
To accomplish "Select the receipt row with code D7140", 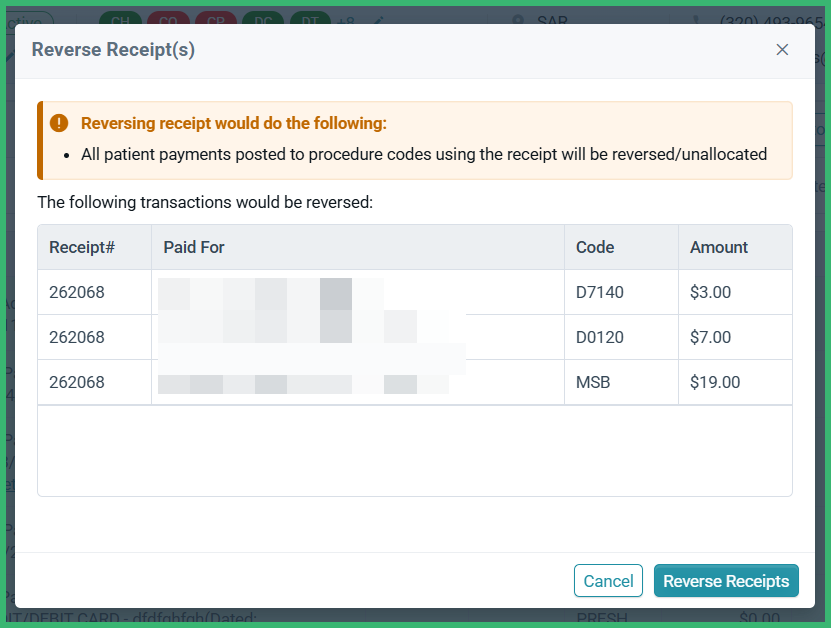I will click(415, 291).
